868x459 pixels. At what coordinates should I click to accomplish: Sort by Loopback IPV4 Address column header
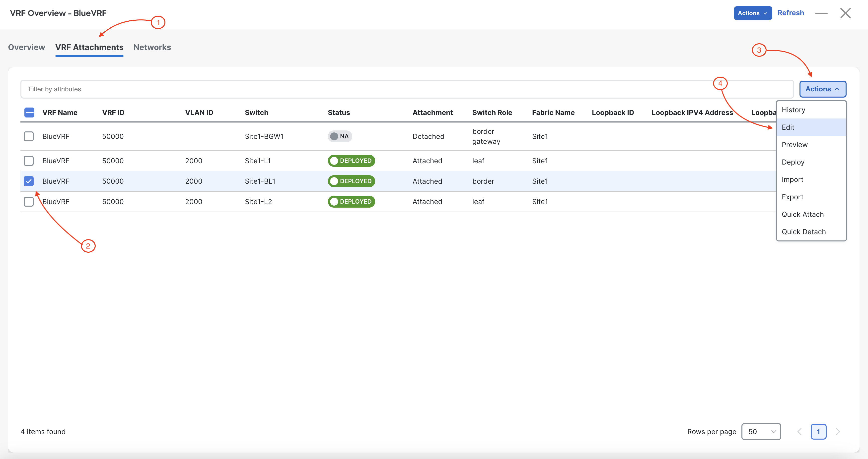[x=692, y=113]
